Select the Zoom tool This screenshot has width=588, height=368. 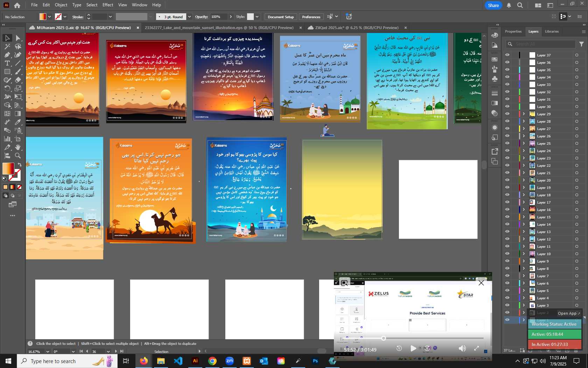point(18,156)
